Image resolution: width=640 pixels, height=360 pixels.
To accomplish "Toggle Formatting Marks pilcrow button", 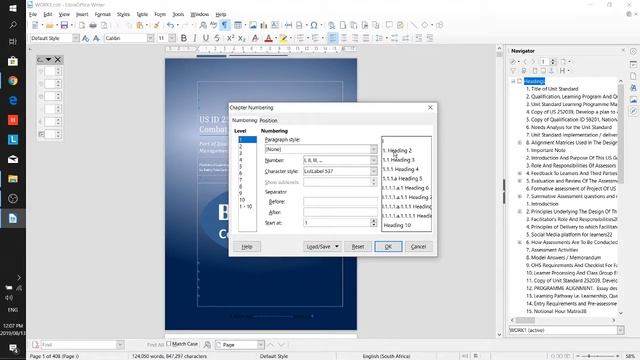I will (x=225, y=25).
